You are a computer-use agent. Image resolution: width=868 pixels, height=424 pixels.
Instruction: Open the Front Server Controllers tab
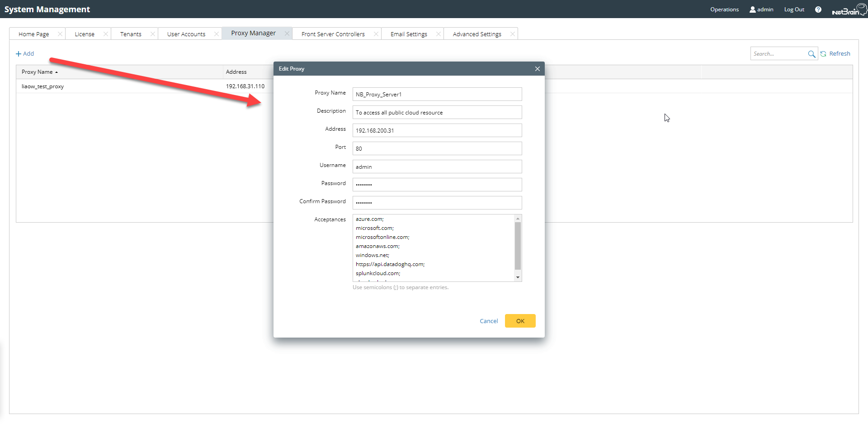(x=333, y=34)
